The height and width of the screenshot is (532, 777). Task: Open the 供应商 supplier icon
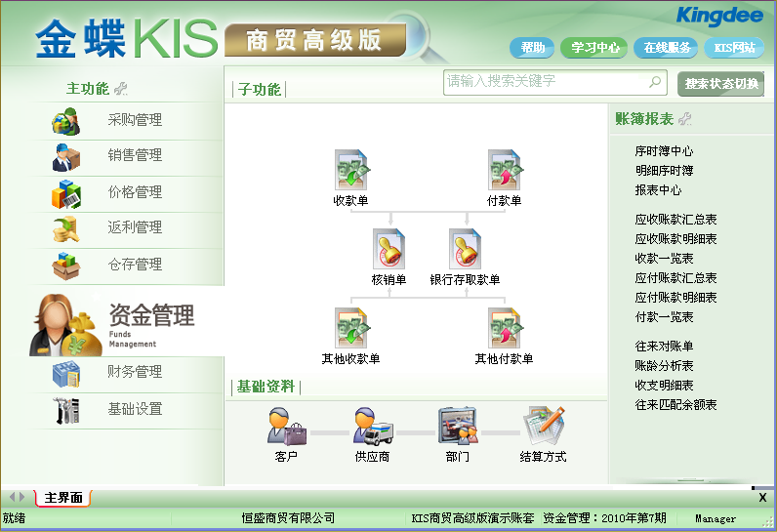click(372, 428)
